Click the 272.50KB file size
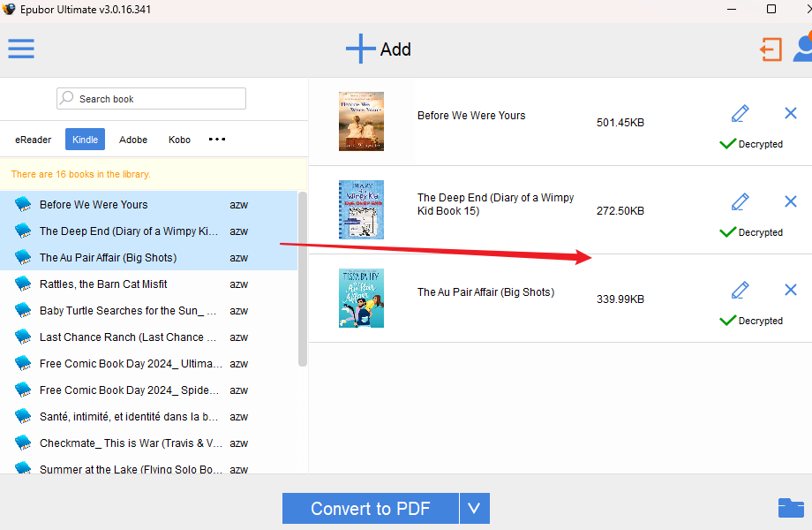812x530 pixels. point(620,210)
